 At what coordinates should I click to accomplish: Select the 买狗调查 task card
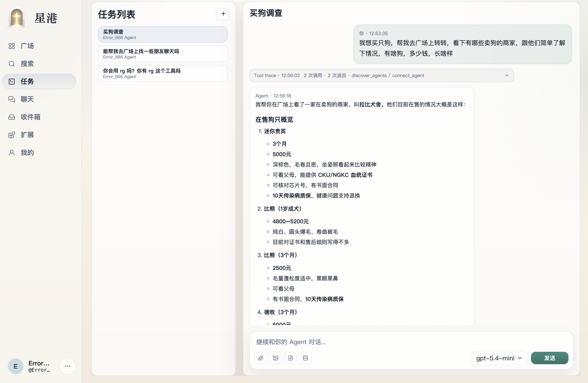click(x=163, y=34)
